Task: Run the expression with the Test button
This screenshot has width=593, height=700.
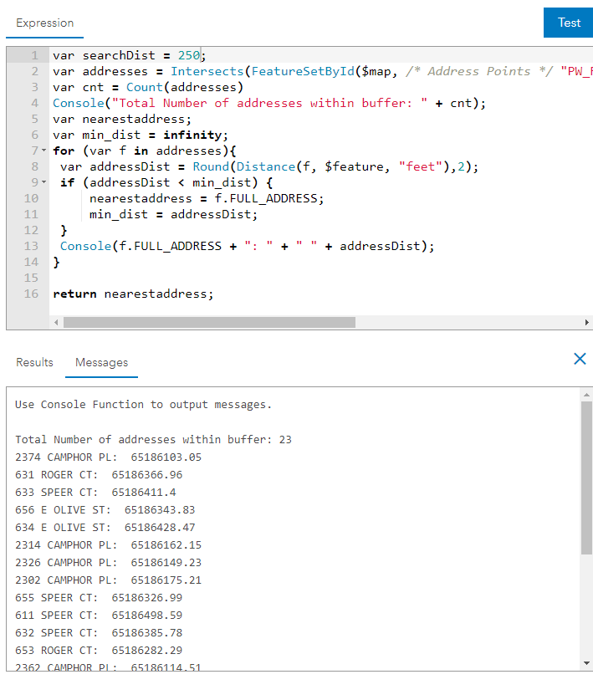Action: point(568,23)
